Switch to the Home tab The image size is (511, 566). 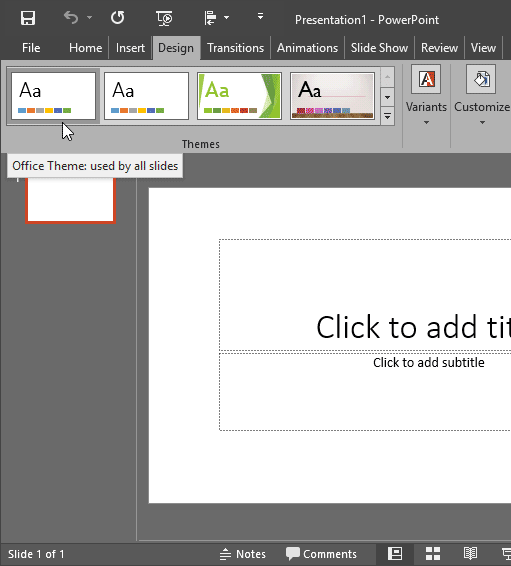86,48
